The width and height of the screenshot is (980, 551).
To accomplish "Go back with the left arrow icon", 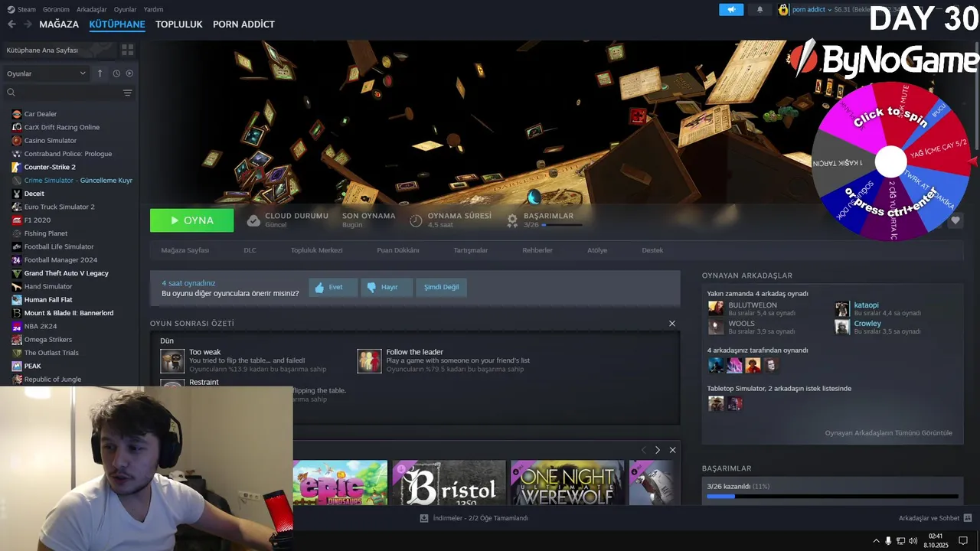I will (x=11, y=24).
